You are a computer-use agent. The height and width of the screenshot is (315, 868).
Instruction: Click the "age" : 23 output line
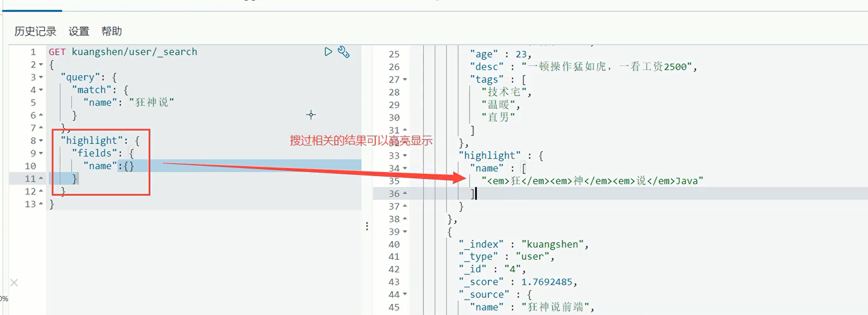coord(501,54)
